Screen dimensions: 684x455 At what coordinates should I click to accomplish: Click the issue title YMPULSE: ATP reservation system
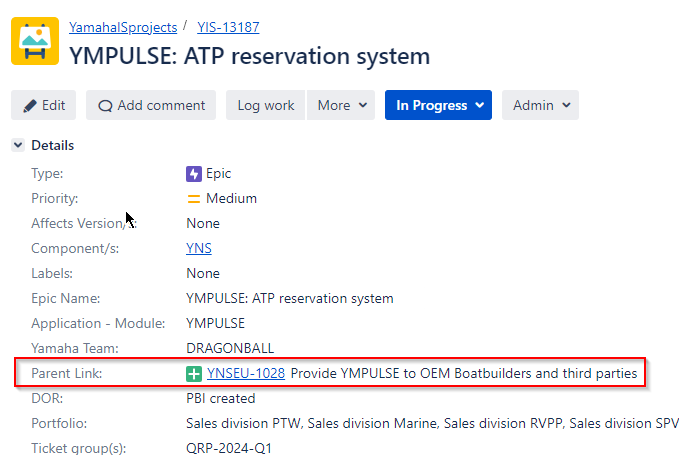click(x=250, y=56)
